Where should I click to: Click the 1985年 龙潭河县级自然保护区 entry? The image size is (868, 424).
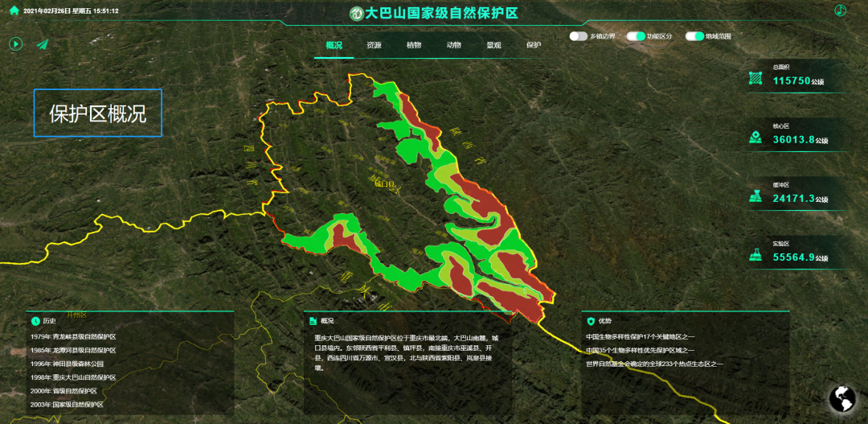[x=73, y=350]
